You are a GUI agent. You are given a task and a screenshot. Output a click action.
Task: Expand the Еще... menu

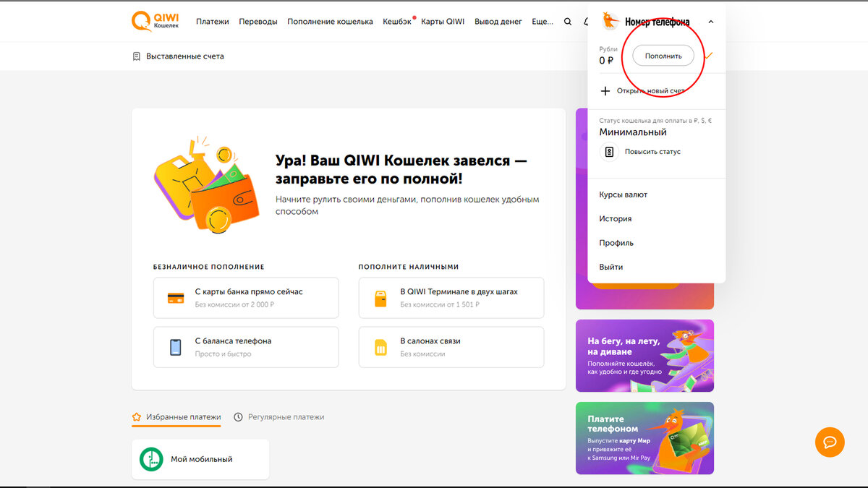pos(542,22)
